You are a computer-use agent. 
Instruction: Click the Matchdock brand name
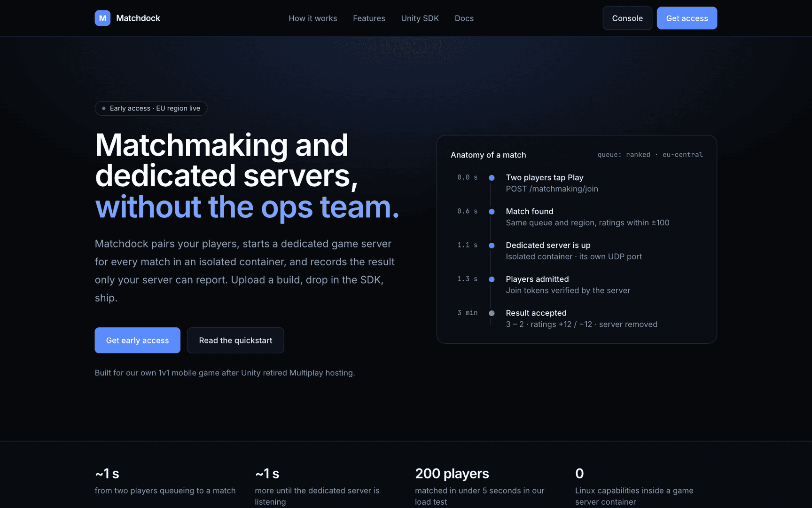tap(138, 18)
